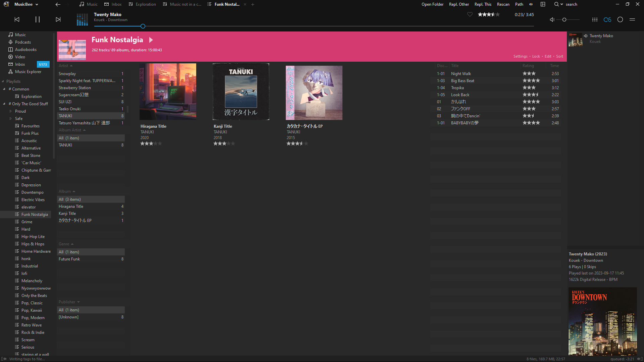
Task: Open Video in the sidebar
Action: [x=20, y=57]
